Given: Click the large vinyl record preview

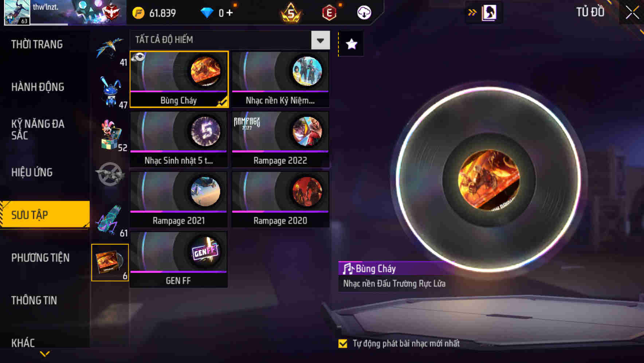Looking at the screenshot, I should pos(488,180).
